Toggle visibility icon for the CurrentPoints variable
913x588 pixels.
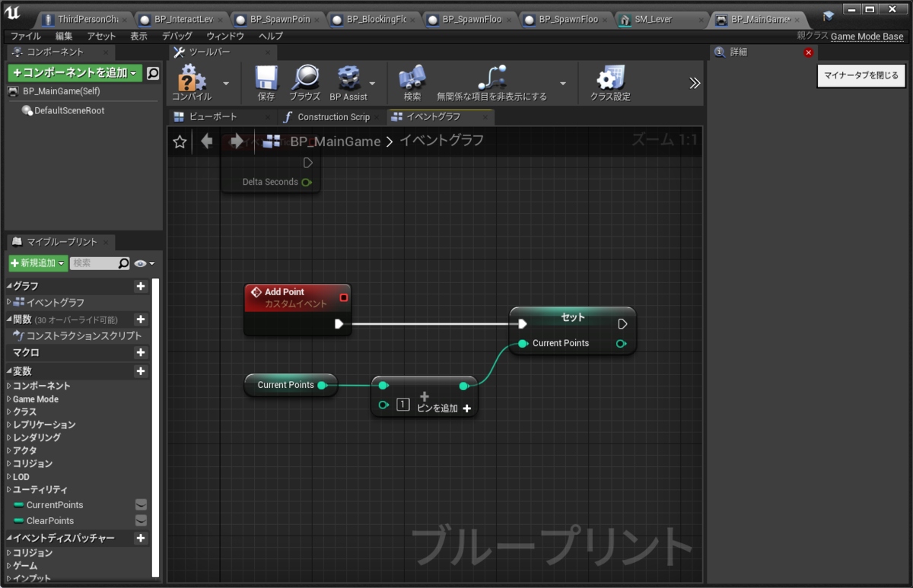pos(141,505)
